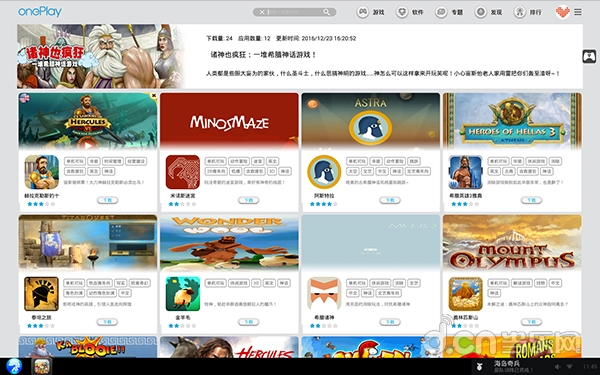Open the Titan Quest banner image
Image resolution: width=600 pixels, height=375 pixels.
[x=88, y=243]
